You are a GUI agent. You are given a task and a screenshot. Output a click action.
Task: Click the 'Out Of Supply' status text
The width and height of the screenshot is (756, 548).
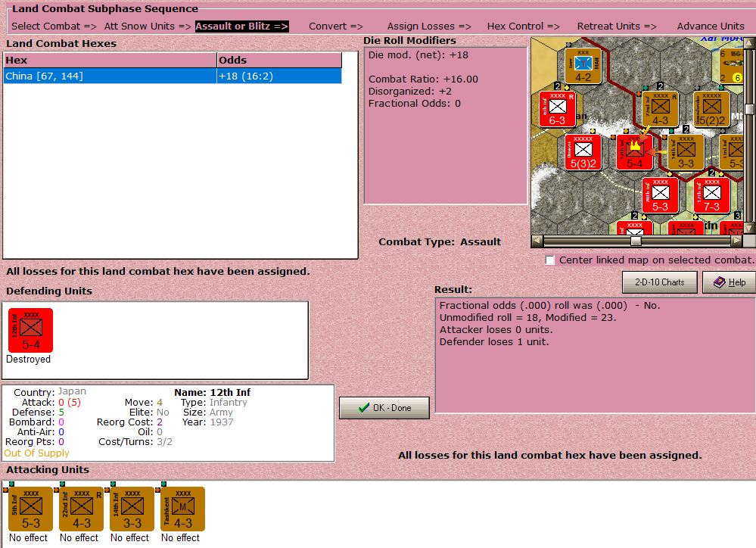(x=36, y=453)
